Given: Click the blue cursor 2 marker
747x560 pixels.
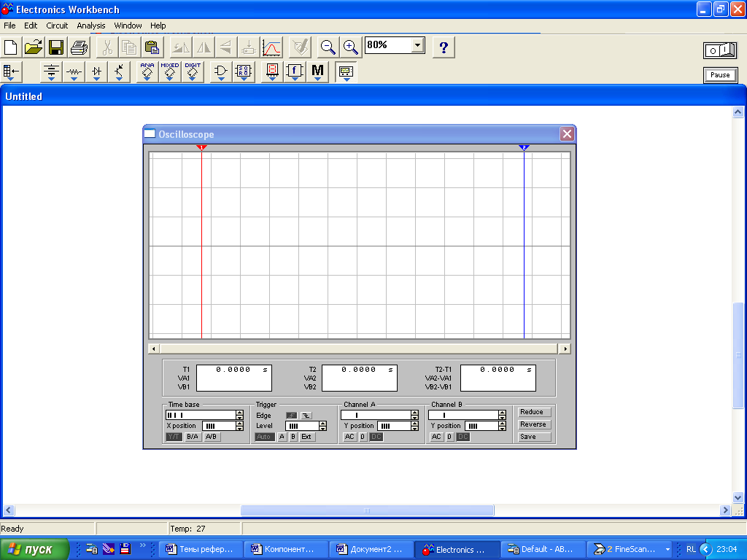Looking at the screenshot, I should point(524,147).
